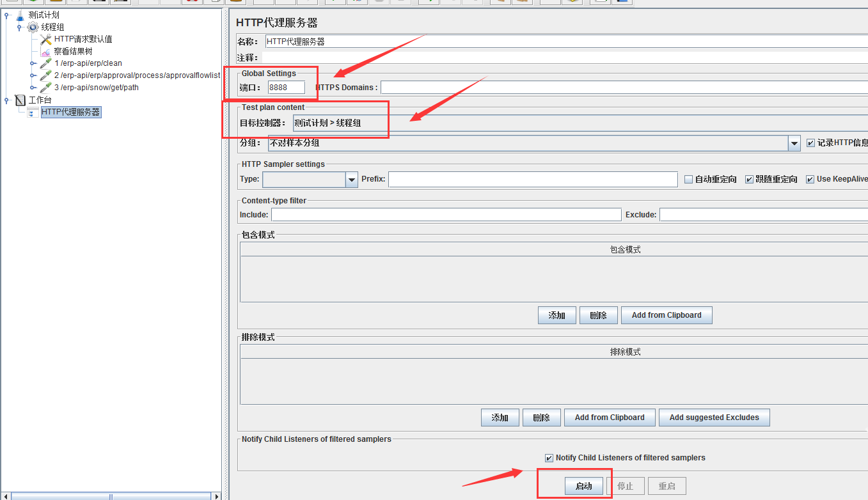
Task: Click into the 注释 comment field
Action: pos(566,58)
